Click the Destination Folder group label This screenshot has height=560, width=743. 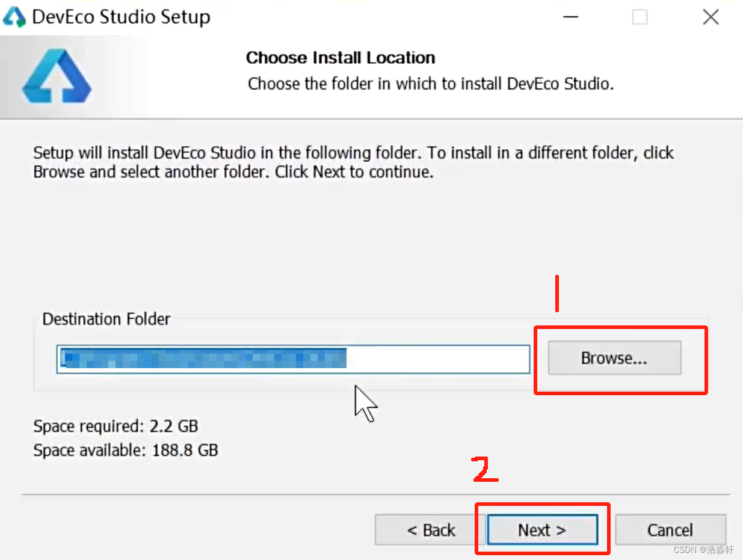click(106, 319)
